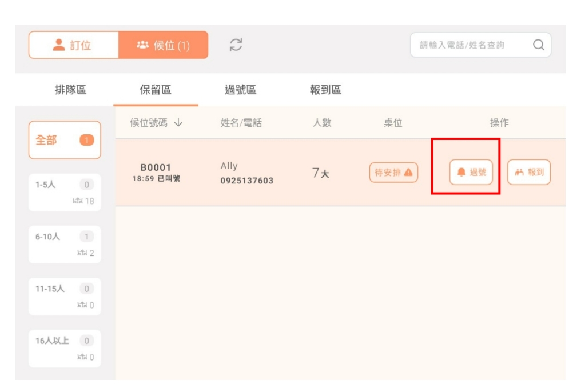This screenshot has width=573, height=392.
Task: Filter by 1-5人 party size
Action: 65,192
